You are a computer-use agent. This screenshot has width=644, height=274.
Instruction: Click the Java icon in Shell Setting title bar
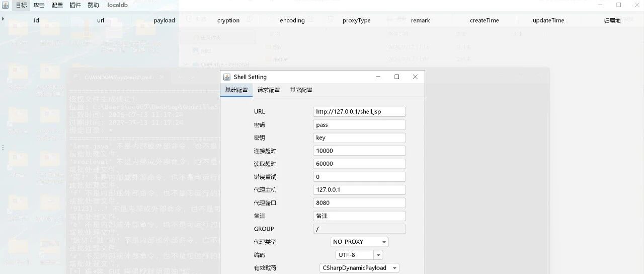pos(227,77)
